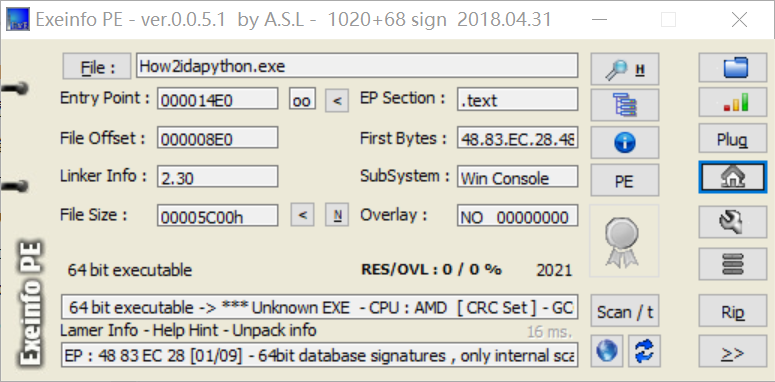Minimize the Exeinfo PE window

point(600,20)
